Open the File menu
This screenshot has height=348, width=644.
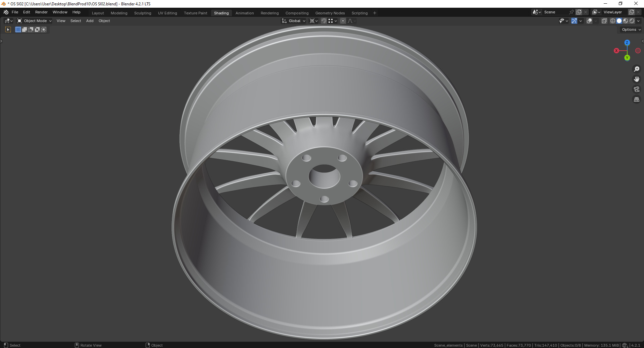[15, 12]
